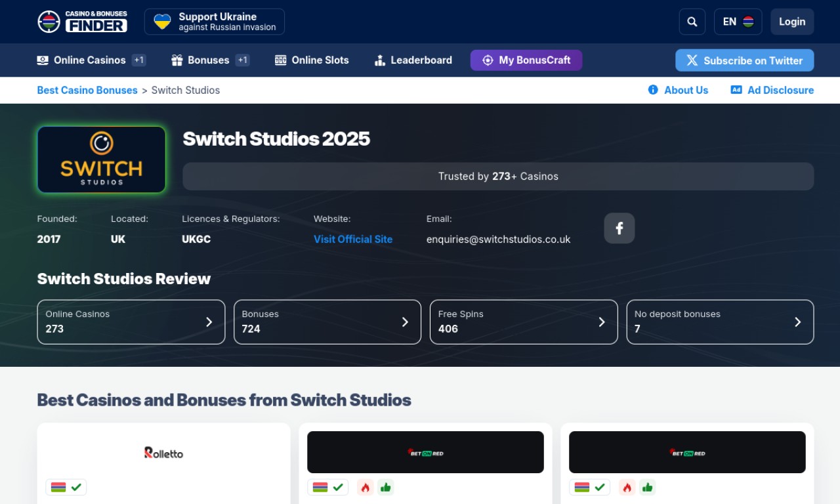Screen dimensions: 840x504
Task: Click Subscribe on Twitter button
Action: tap(744, 60)
